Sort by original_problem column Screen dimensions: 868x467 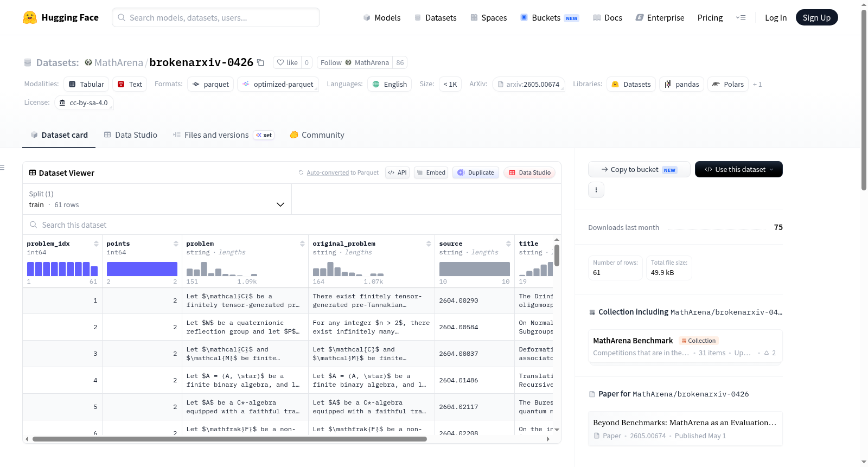tap(429, 244)
